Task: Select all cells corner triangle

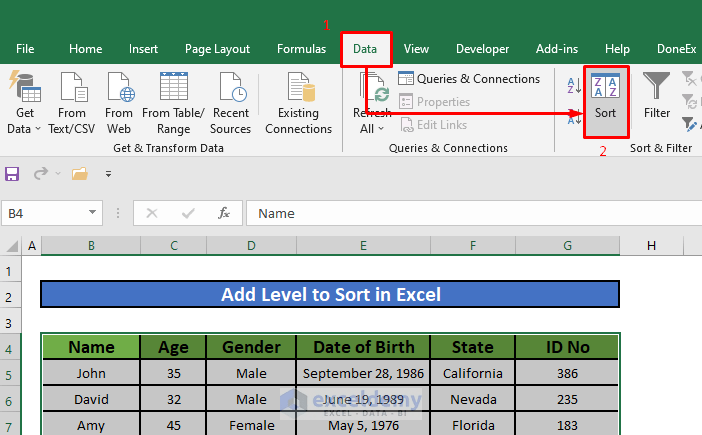Action: pos(12,246)
